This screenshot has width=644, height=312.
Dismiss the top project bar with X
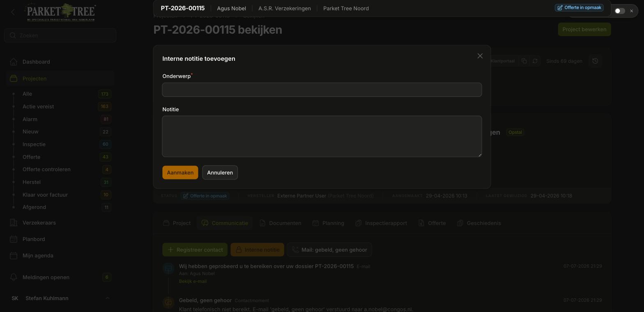coord(632,11)
